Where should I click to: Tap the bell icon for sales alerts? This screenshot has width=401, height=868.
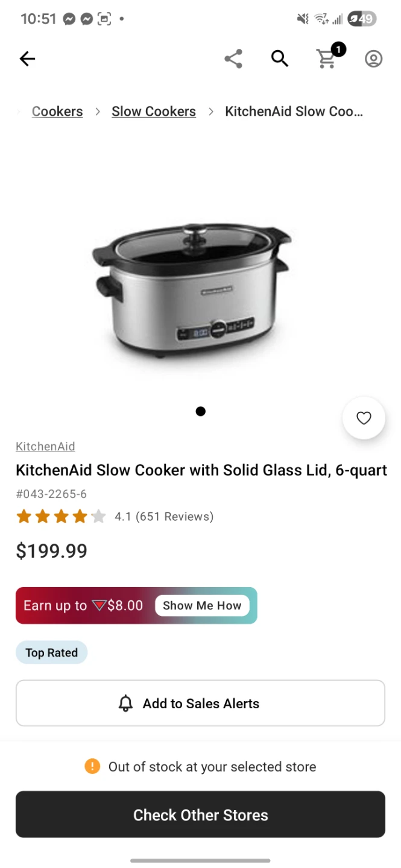[x=125, y=703]
